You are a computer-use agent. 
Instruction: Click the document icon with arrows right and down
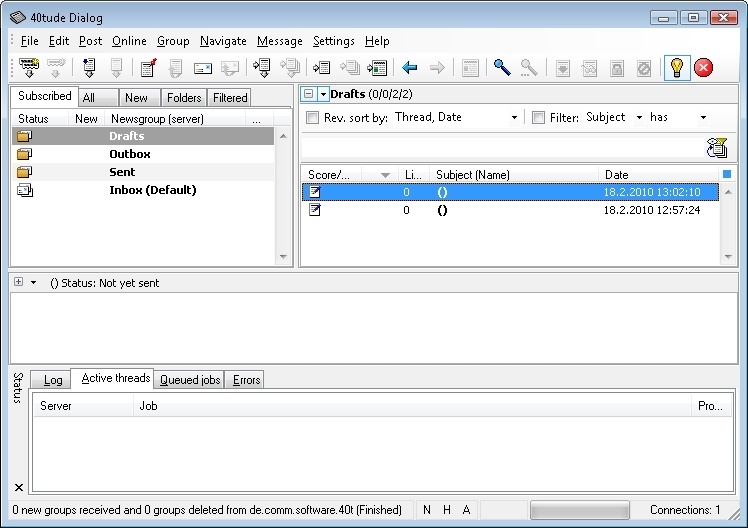[x=262, y=68]
